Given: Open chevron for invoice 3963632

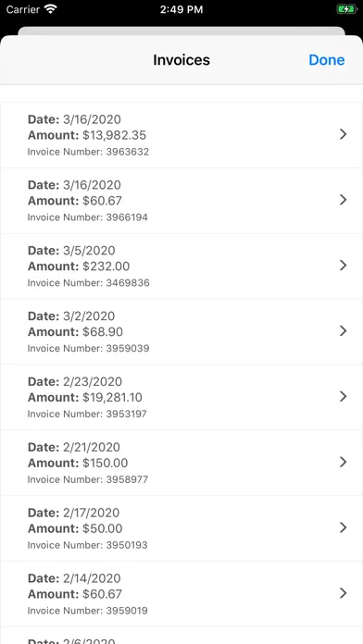Looking at the screenshot, I should point(344,134).
